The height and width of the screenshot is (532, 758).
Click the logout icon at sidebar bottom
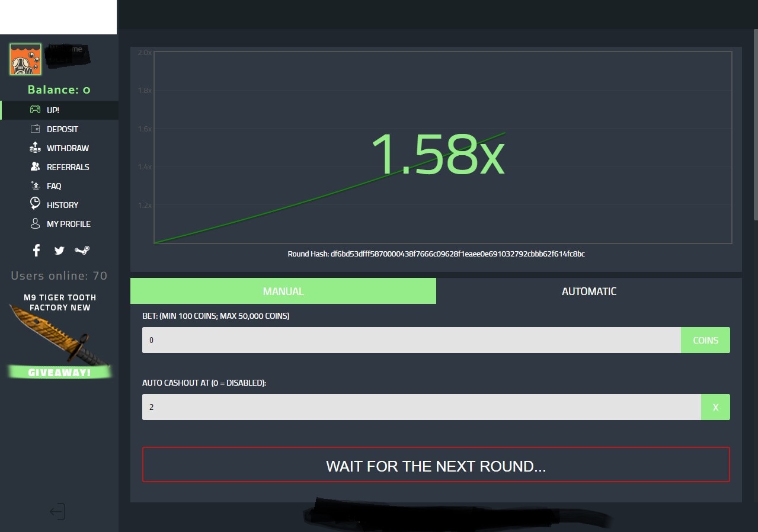point(57,511)
